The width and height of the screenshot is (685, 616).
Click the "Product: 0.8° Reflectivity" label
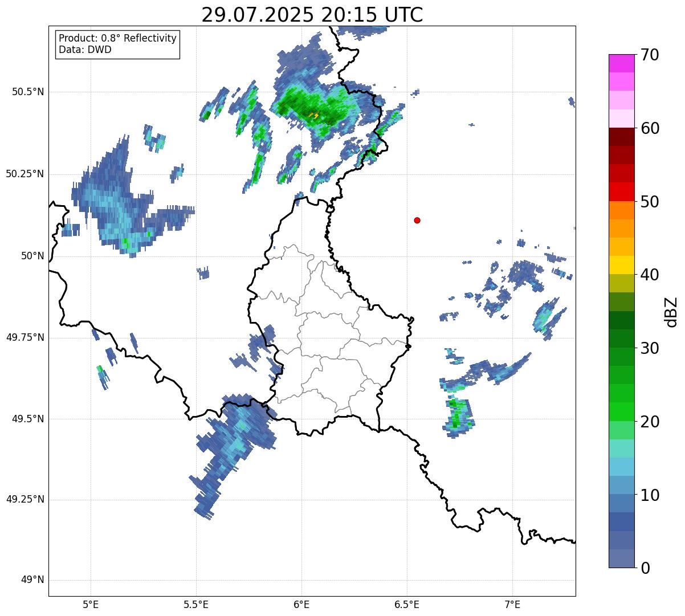click(118, 38)
